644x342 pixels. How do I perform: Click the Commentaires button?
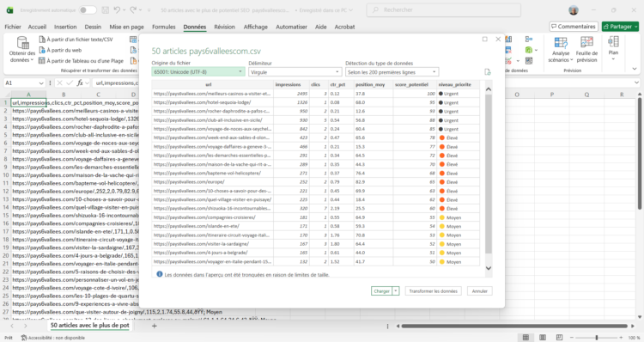(574, 27)
